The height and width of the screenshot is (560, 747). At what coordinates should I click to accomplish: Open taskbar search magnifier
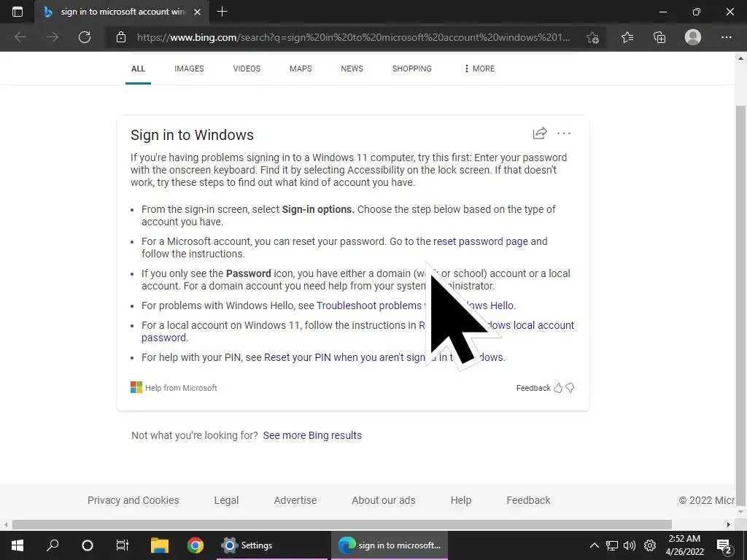(53, 545)
